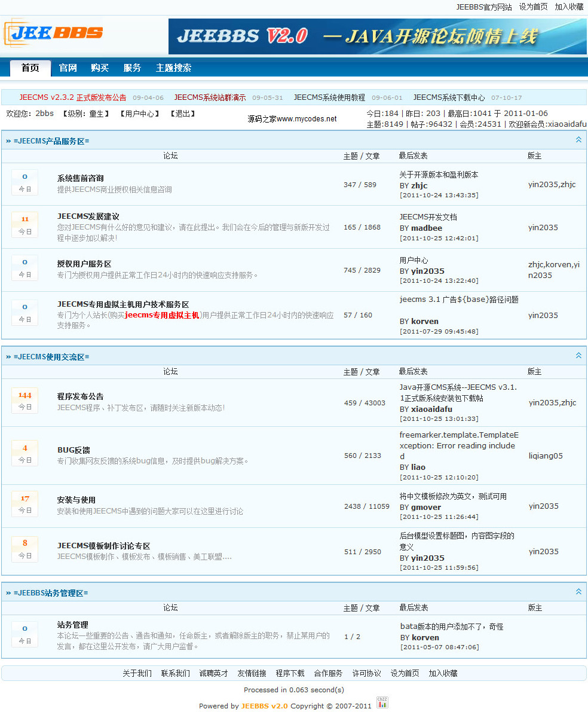Open the JEECMS v2.3.2 正式版发布公告 announcement

click(73, 97)
